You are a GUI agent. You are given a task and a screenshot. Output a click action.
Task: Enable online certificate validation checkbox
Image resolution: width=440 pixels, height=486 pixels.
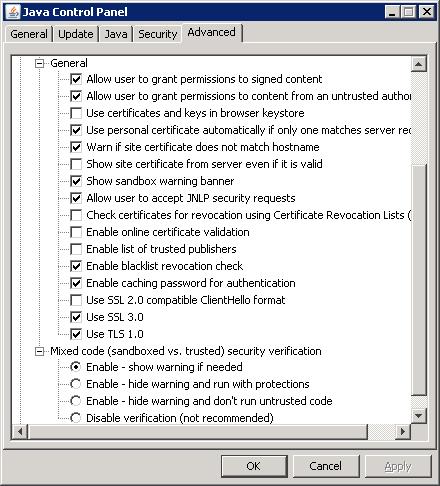(x=76, y=232)
